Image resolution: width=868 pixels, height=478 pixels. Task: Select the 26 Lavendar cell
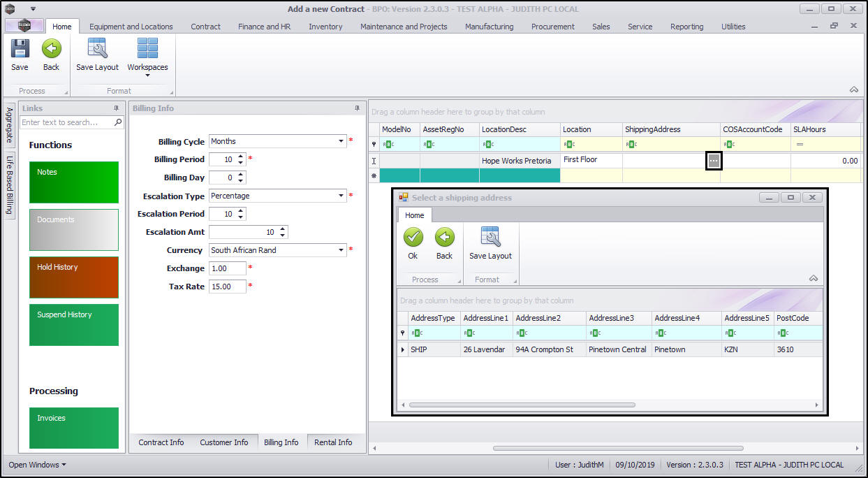pyautogui.click(x=487, y=349)
